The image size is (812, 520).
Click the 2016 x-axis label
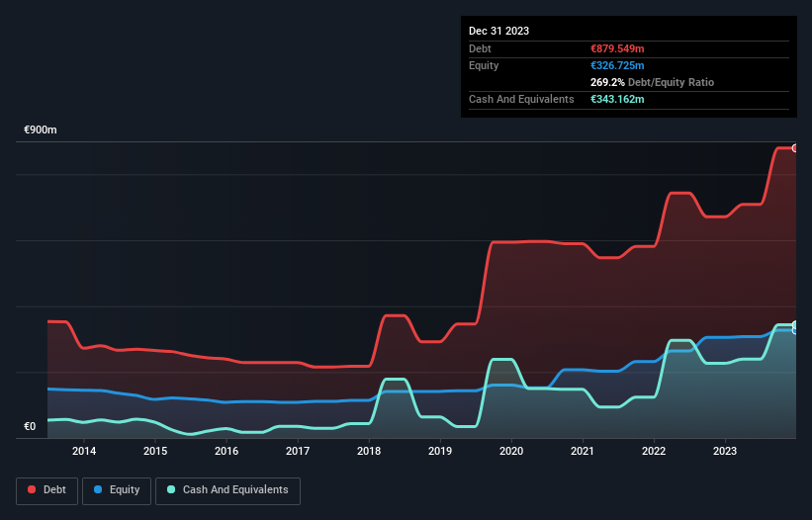(x=226, y=451)
